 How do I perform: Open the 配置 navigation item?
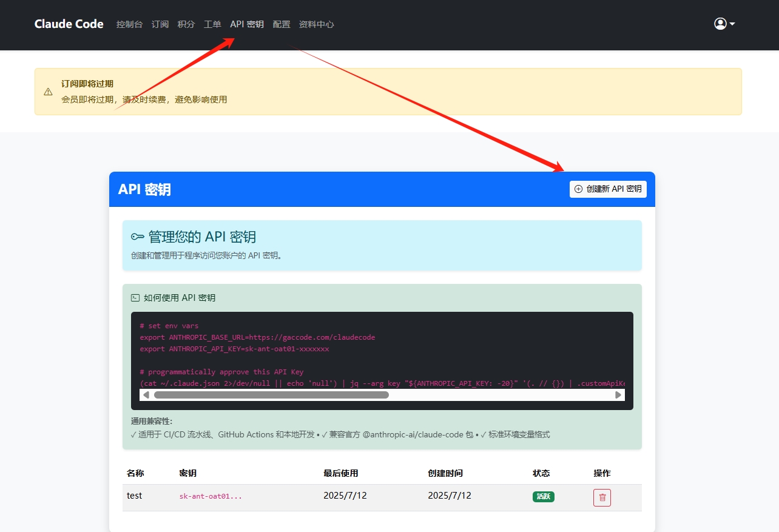(282, 24)
